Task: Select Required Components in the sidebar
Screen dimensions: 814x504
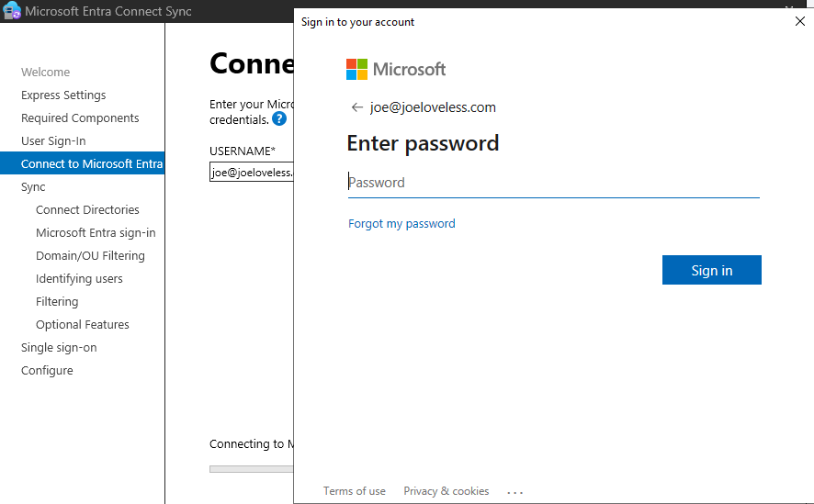Action: point(80,118)
